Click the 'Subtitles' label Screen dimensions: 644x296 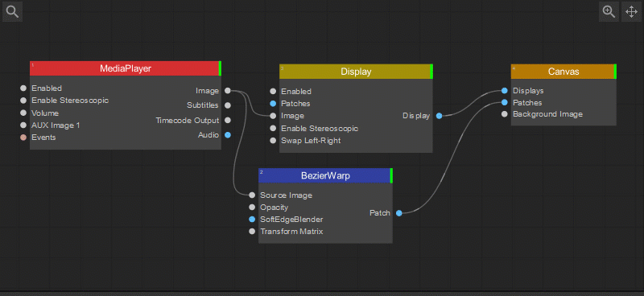point(203,105)
